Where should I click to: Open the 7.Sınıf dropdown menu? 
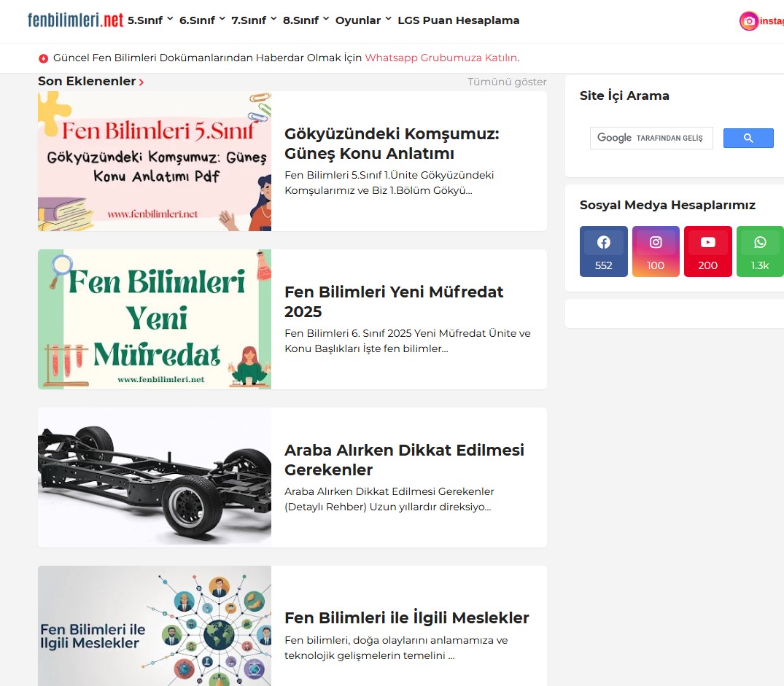254,20
